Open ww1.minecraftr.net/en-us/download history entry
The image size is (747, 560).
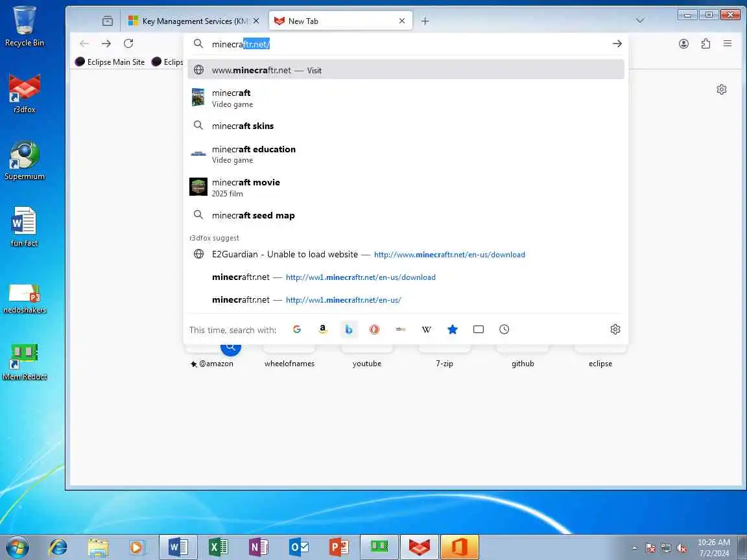[x=406, y=277]
